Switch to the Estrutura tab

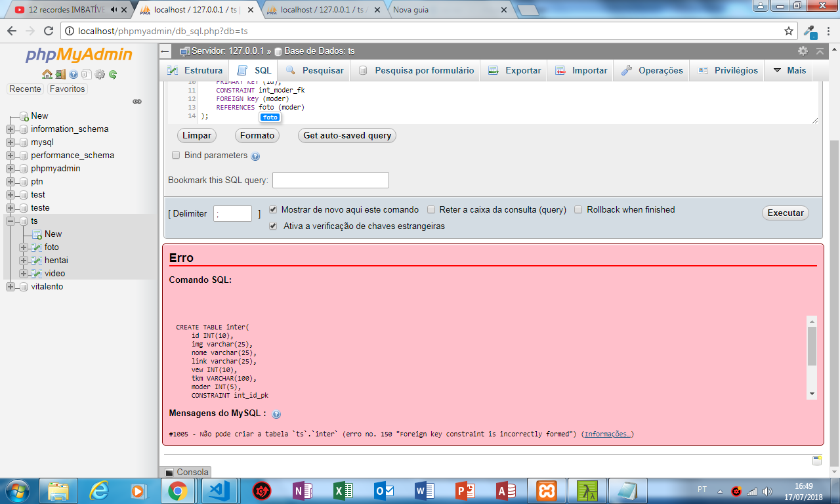(x=195, y=70)
